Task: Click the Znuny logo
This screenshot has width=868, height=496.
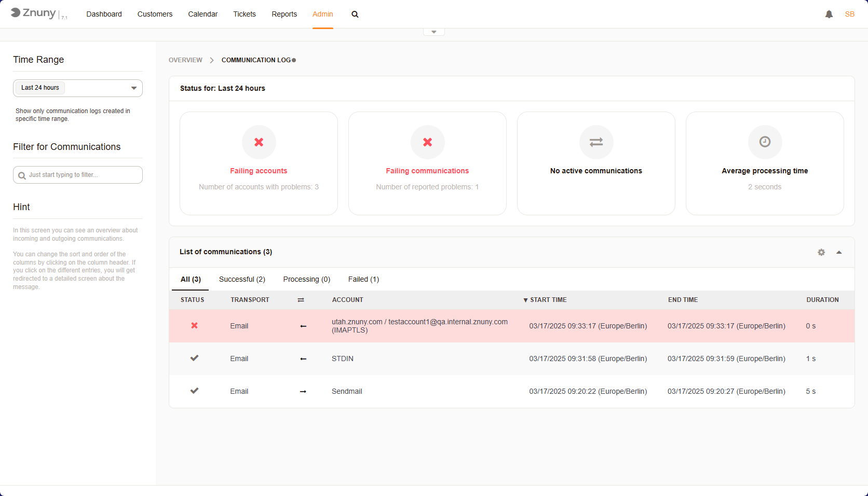Action: (35, 13)
